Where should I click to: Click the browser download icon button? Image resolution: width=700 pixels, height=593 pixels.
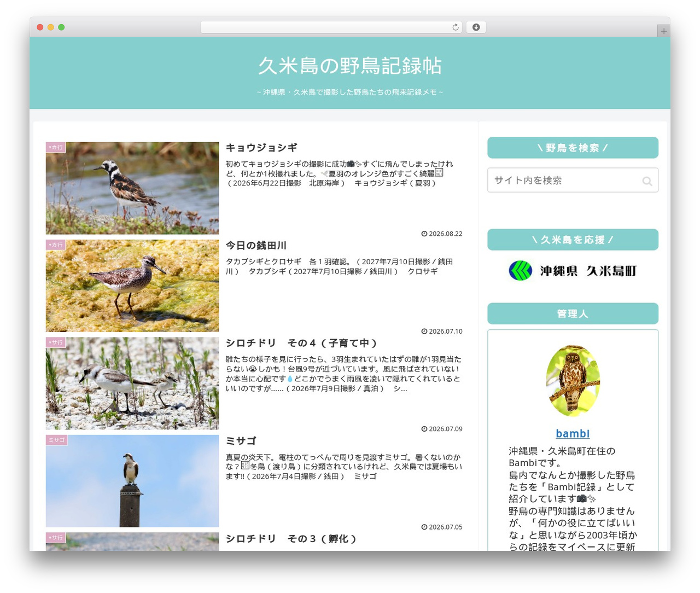tap(476, 27)
